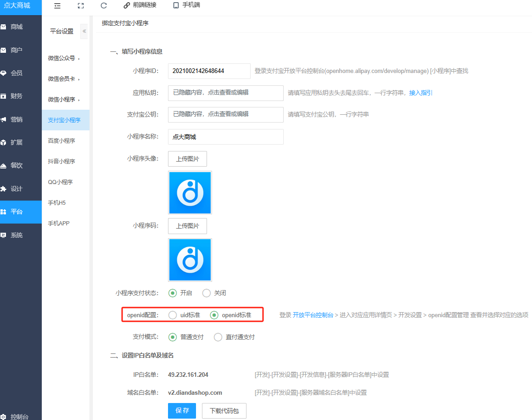Click the domain v2.diandashop.com text
The height and width of the screenshot is (420, 532).
tap(195, 393)
